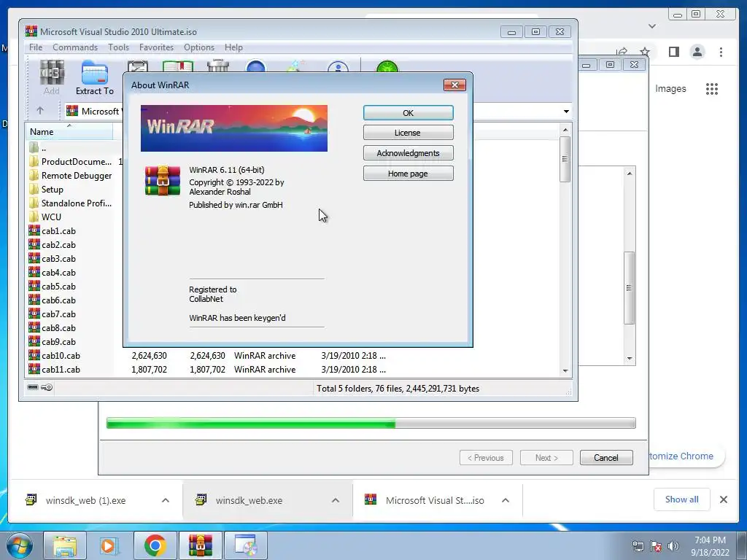Click Chrome share page icon
This screenshot has width=747, height=560.
[622, 52]
